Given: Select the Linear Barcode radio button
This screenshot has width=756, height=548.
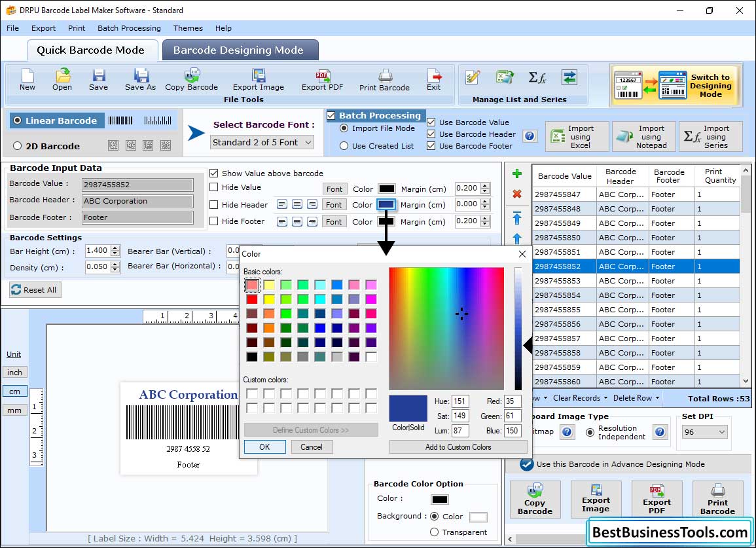Looking at the screenshot, I should point(18,120).
